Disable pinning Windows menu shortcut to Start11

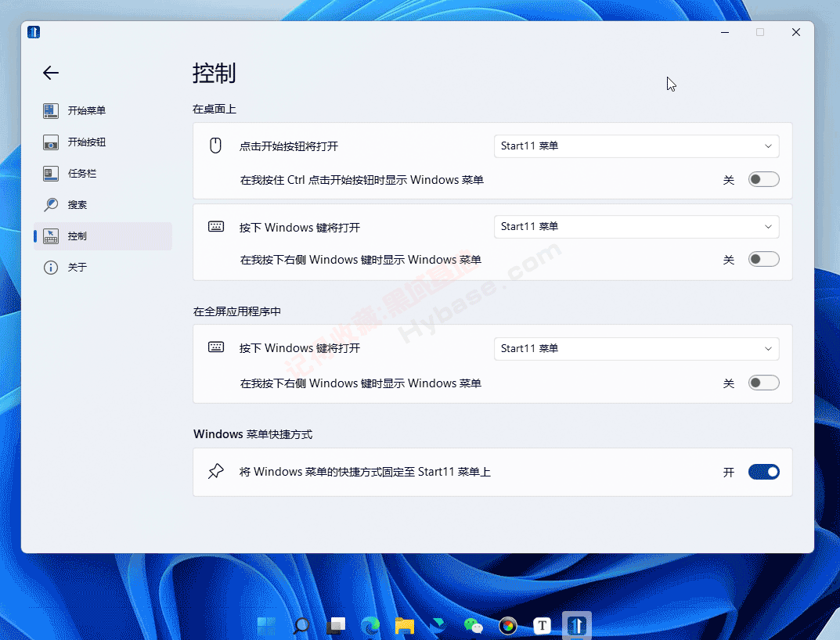[763, 472]
